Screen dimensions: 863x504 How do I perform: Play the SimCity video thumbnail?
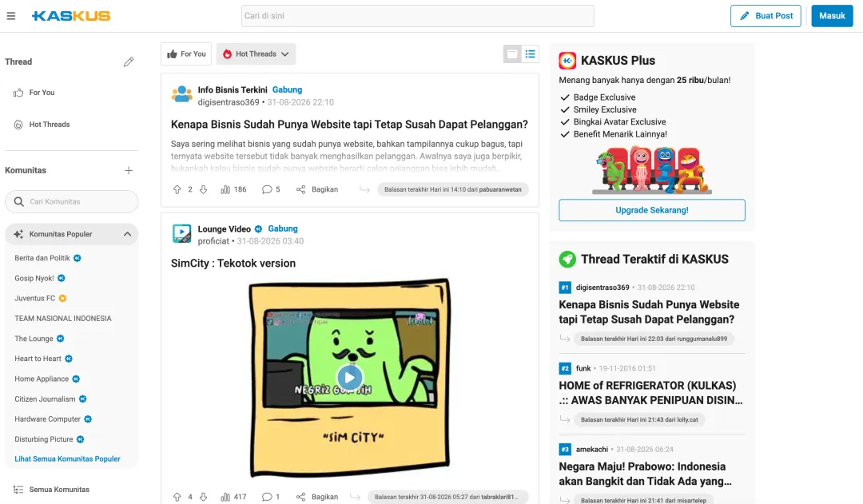[349, 378]
